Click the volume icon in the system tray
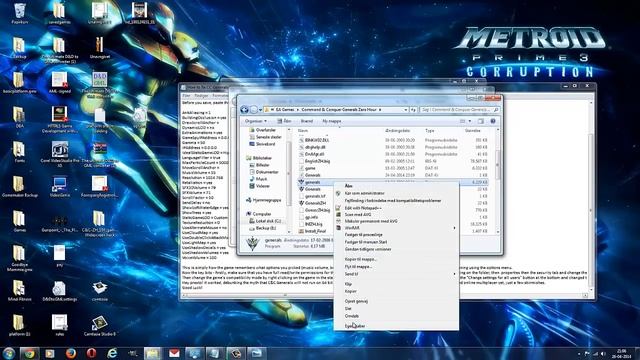Screen dimensions: 640x360 pyautogui.click(x=603, y=354)
